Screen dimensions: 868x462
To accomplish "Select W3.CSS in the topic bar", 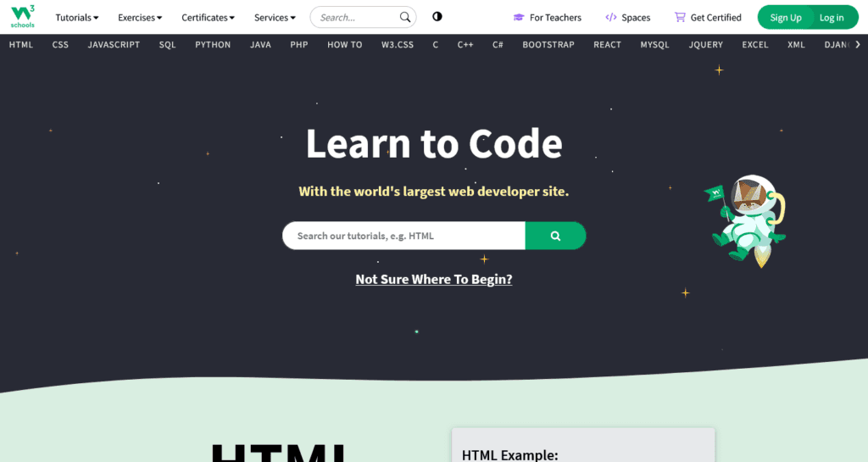I will (398, 45).
